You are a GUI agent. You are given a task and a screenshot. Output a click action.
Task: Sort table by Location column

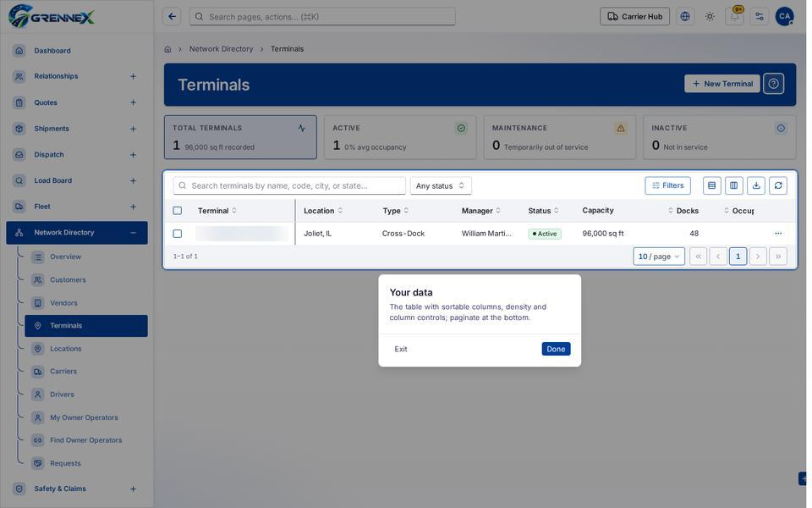[323, 211]
